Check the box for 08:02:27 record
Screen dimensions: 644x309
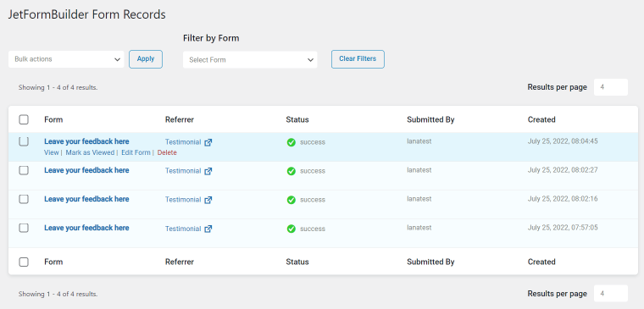(x=24, y=170)
